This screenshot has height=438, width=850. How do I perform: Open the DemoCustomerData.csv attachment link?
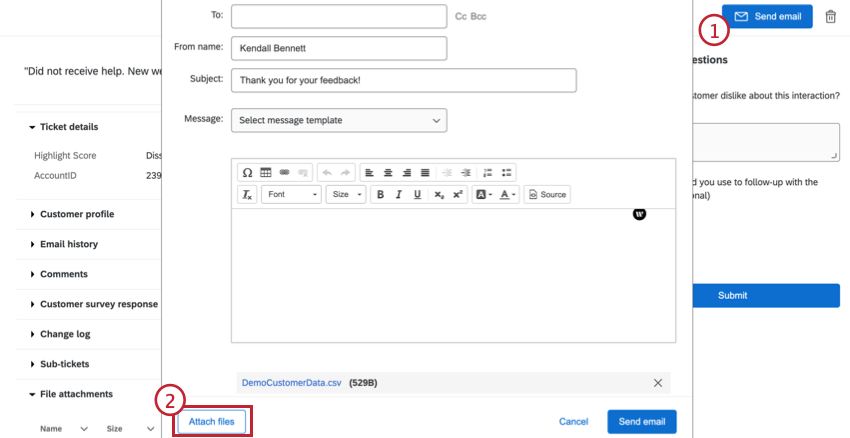click(292, 383)
